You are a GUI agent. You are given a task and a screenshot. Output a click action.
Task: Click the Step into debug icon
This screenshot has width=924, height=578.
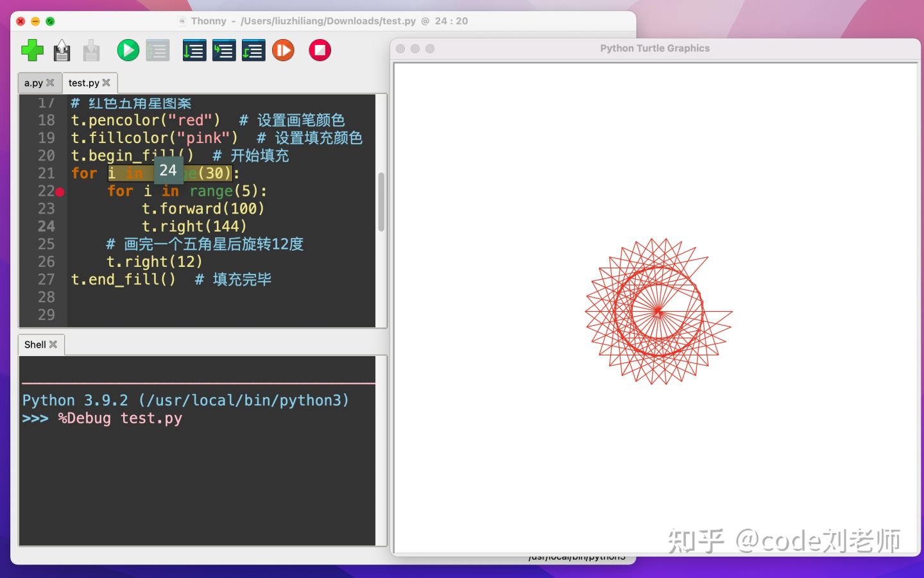click(x=224, y=50)
